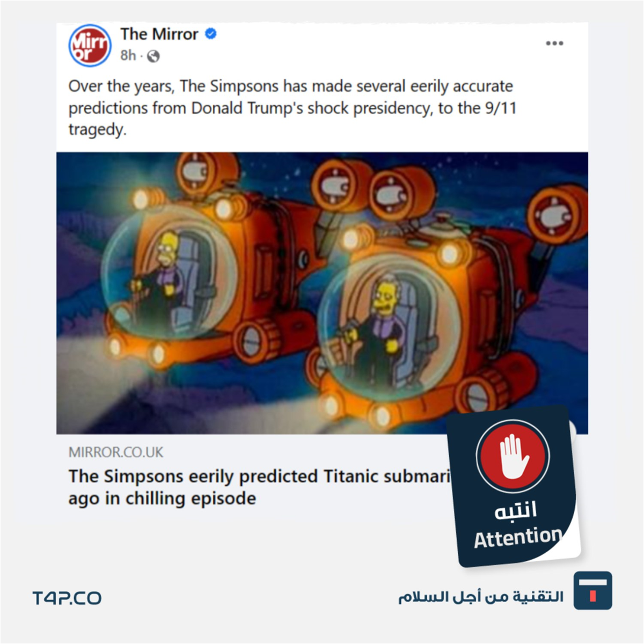The image size is (644, 644).
Task: Click the dark archive-box logo icon
Action: pyautogui.click(x=592, y=590)
